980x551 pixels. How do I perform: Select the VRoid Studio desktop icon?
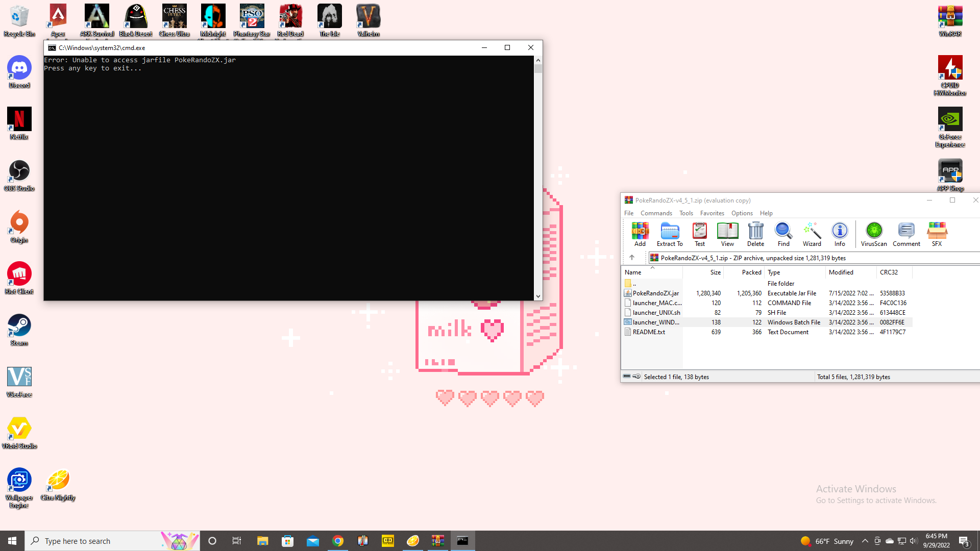pyautogui.click(x=19, y=433)
